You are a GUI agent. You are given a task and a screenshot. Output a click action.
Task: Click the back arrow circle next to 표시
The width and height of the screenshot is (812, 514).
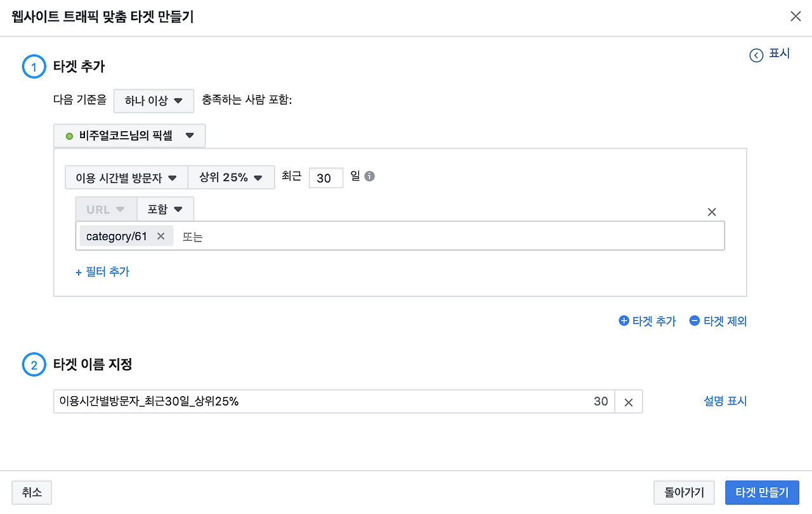(756, 55)
